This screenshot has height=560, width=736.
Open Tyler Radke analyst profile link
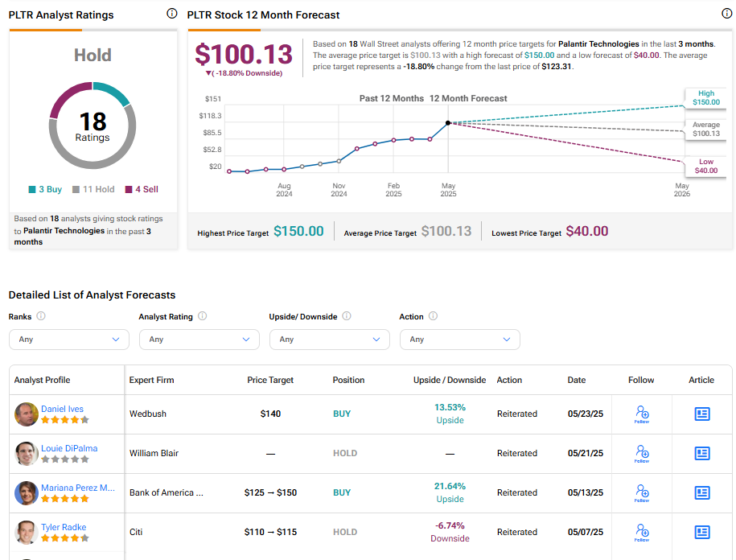click(x=64, y=527)
